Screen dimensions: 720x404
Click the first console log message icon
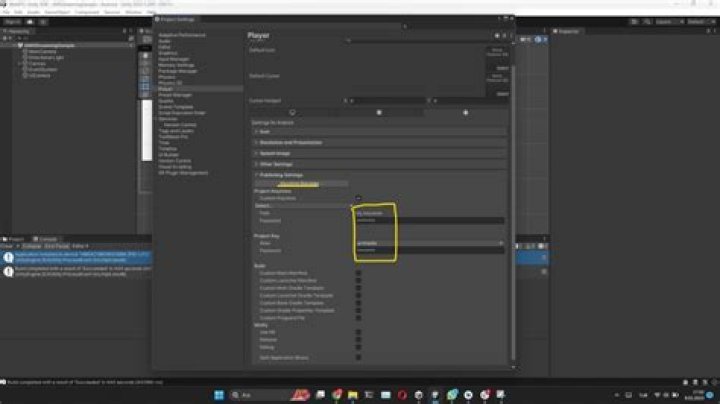click(8, 258)
